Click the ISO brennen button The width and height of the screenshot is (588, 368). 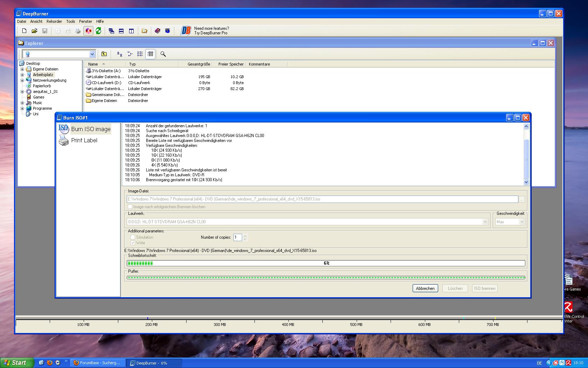click(485, 288)
